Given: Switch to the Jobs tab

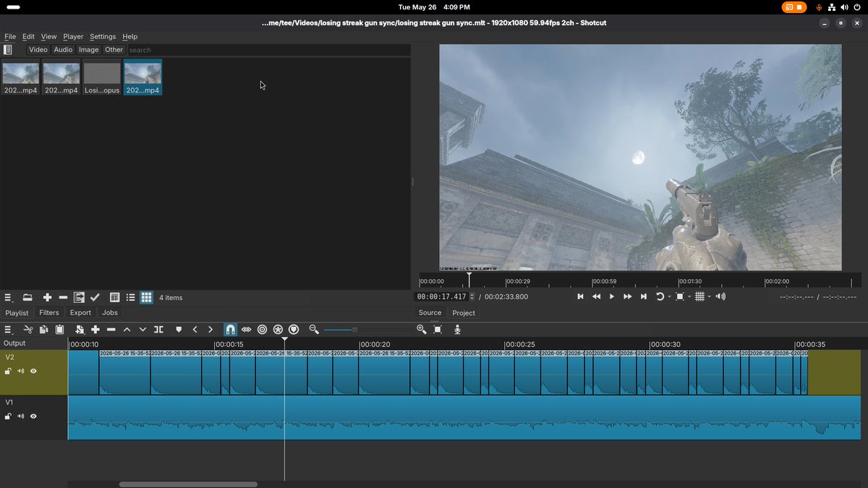Looking at the screenshot, I should coord(110,312).
